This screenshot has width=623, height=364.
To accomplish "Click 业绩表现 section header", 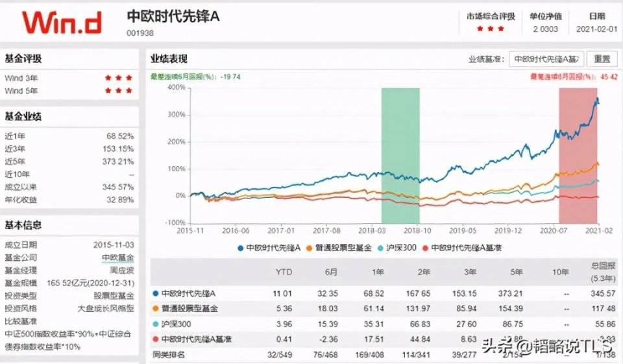I will click(169, 59).
